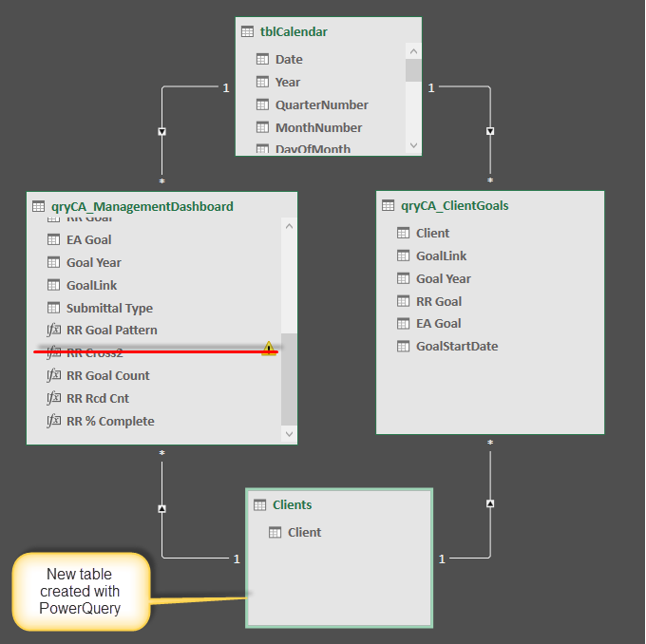Select the Client field text in ClientGoals
The image size is (646, 644).
(432, 234)
